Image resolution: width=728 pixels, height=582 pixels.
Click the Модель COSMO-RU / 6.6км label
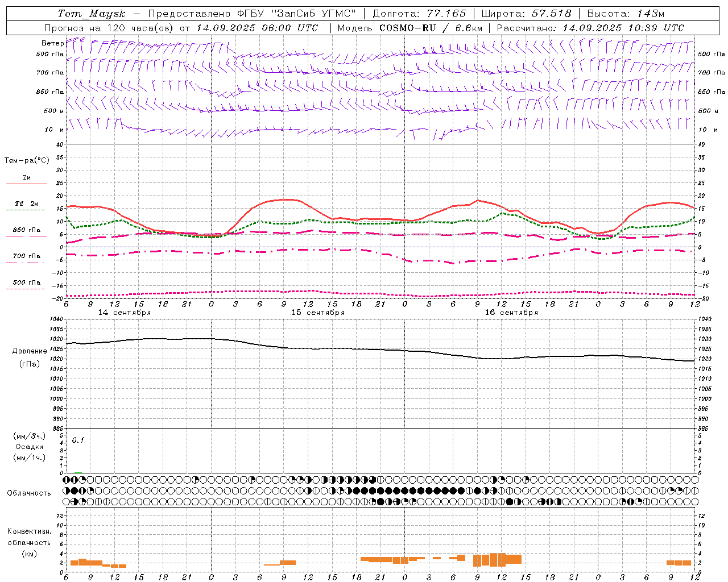click(x=410, y=28)
